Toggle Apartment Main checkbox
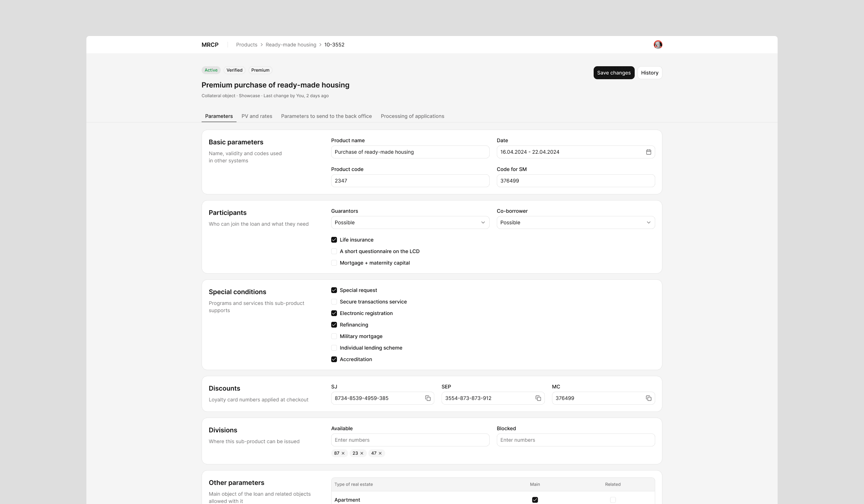Viewport: 864px width, 504px height. [x=535, y=500]
